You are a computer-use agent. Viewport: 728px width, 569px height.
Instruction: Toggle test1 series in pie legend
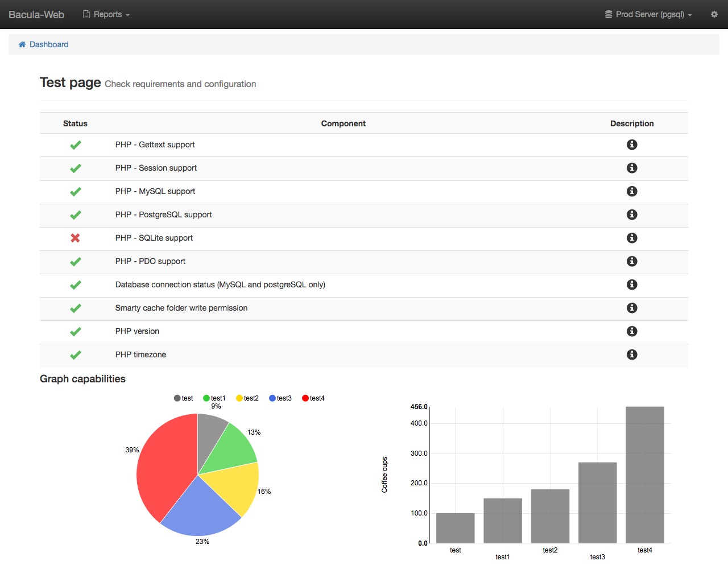pos(214,398)
